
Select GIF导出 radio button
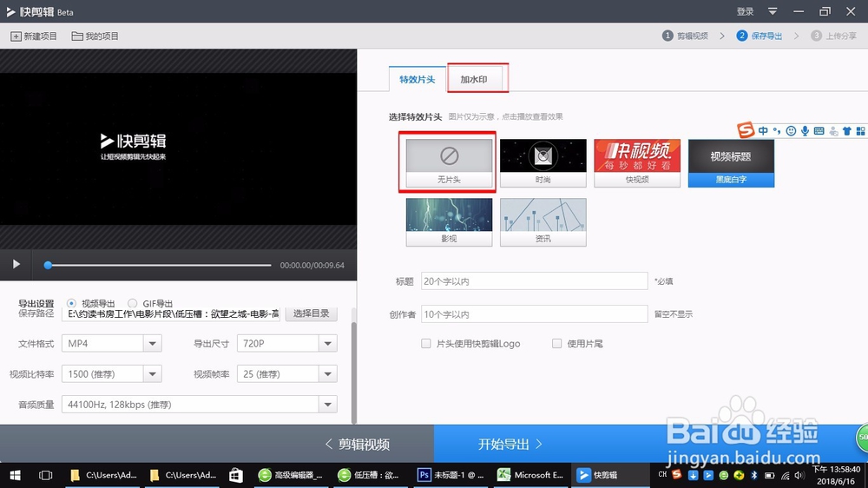tap(132, 303)
